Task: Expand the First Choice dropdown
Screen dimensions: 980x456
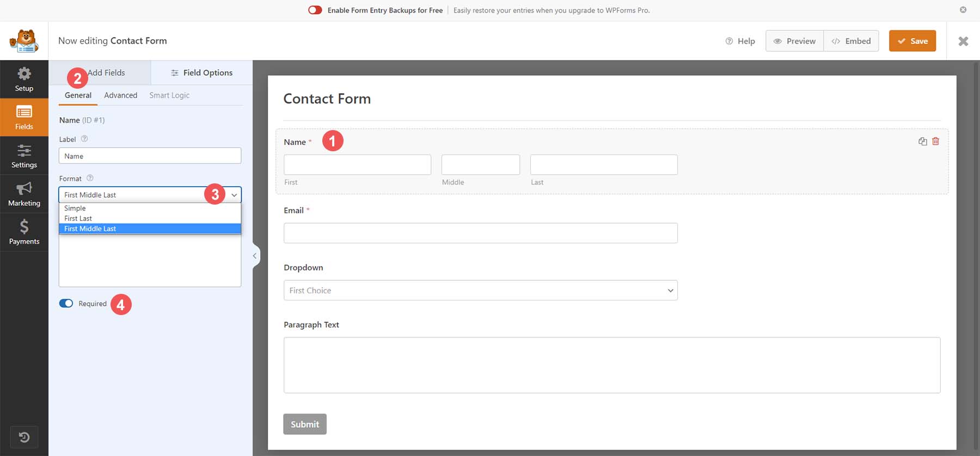Action: pos(480,291)
